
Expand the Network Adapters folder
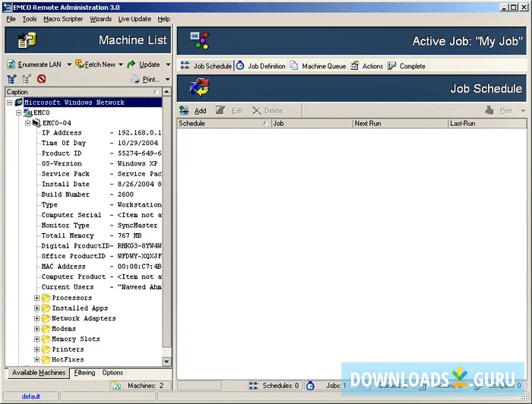pos(36,319)
